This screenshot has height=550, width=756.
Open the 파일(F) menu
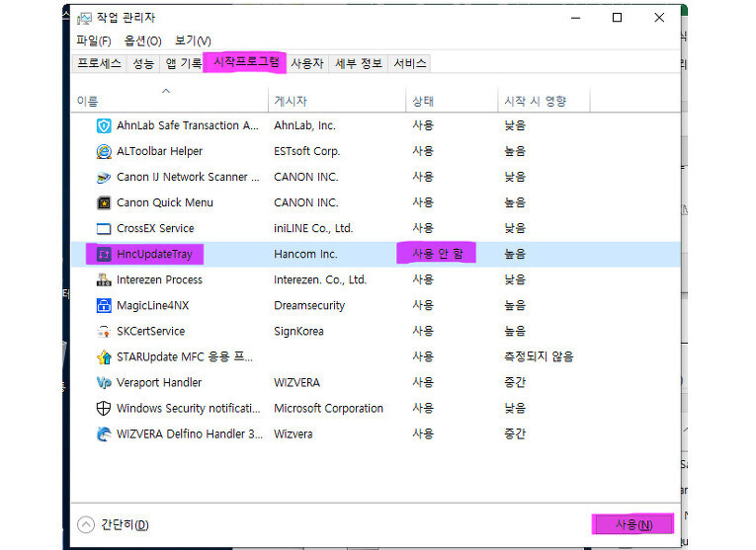coord(94,40)
